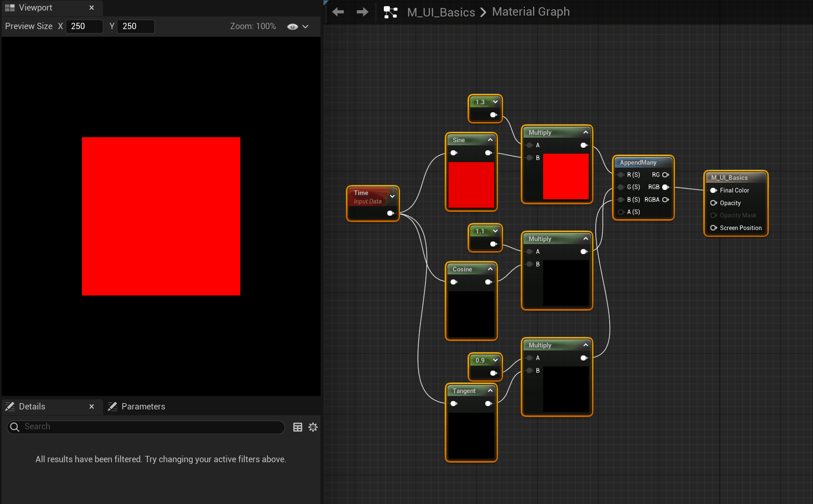Screen dimensions: 813x504
Task: Click the AppendMany RGBA output pin
Action: tap(666, 200)
